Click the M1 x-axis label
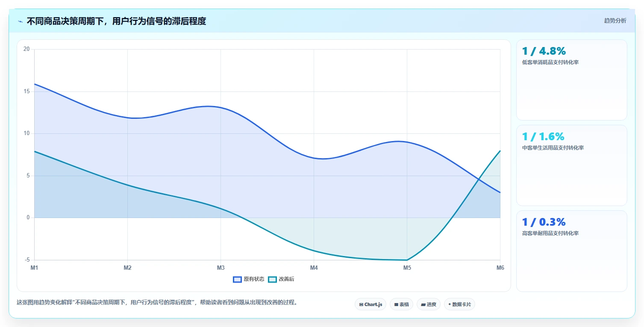644x327 pixels. click(x=34, y=268)
